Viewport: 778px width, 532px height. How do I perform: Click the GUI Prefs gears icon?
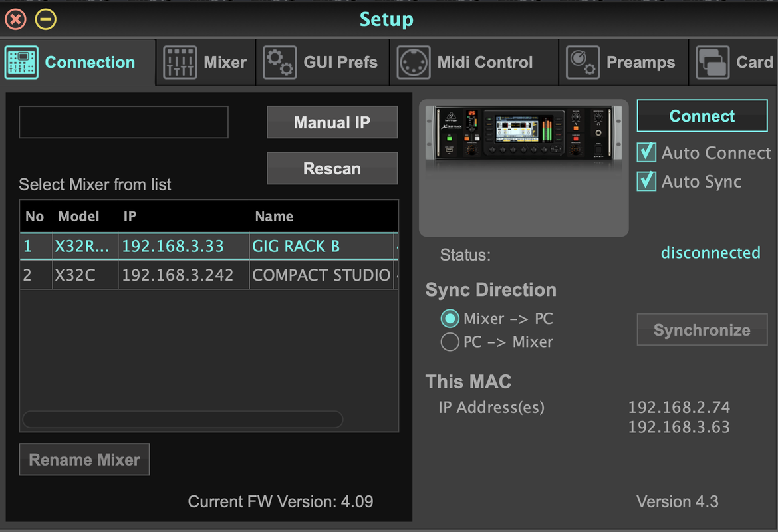(x=280, y=63)
